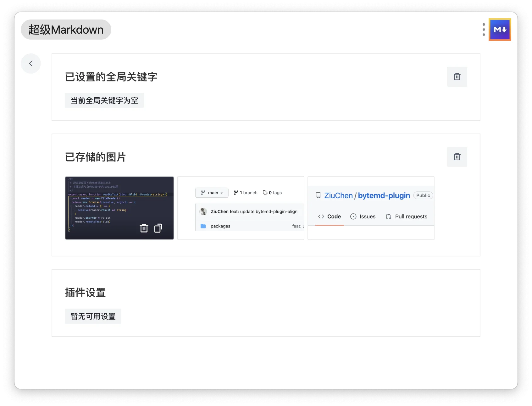Image resolution: width=532 pixels, height=406 pixels.
Task: Clear global keywords with its trash icon
Action: (457, 77)
